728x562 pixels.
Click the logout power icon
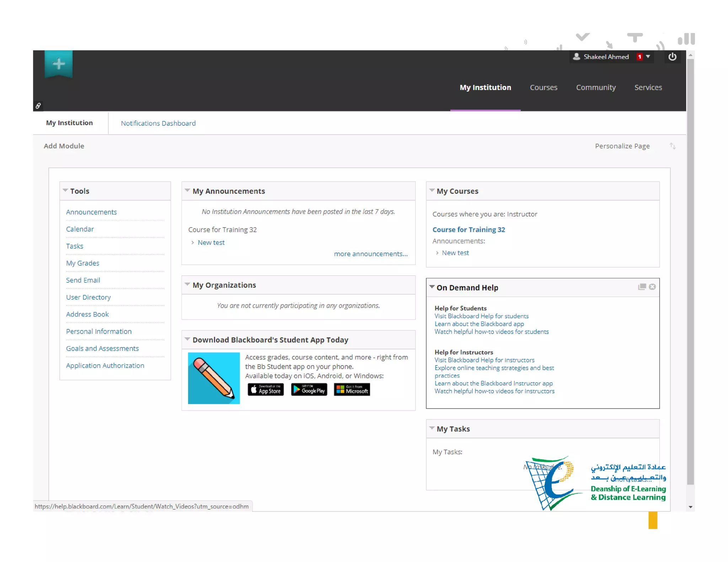[x=672, y=57]
